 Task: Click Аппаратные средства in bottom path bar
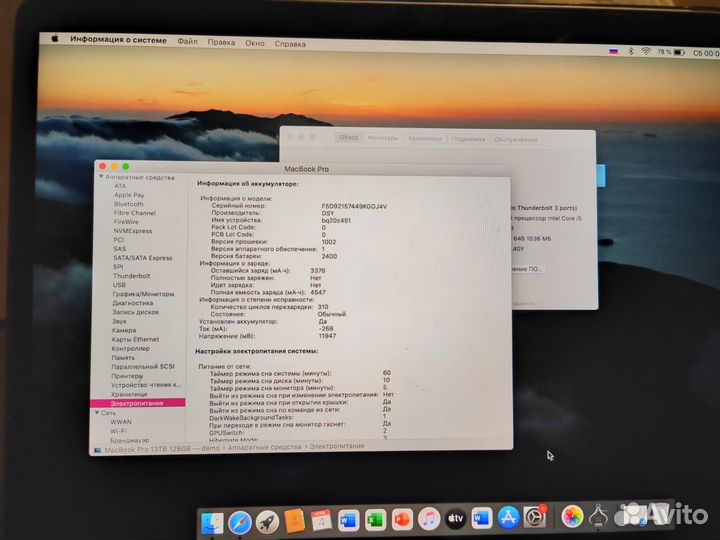click(264, 447)
